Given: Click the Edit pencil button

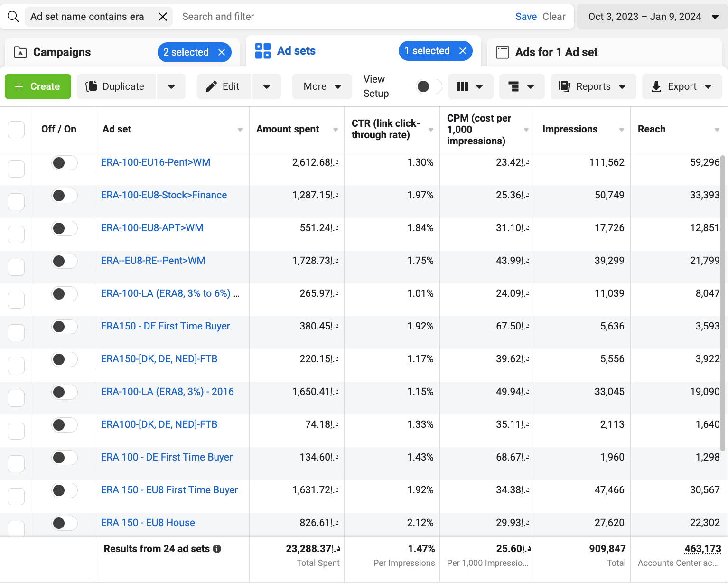Looking at the screenshot, I should [224, 86].
